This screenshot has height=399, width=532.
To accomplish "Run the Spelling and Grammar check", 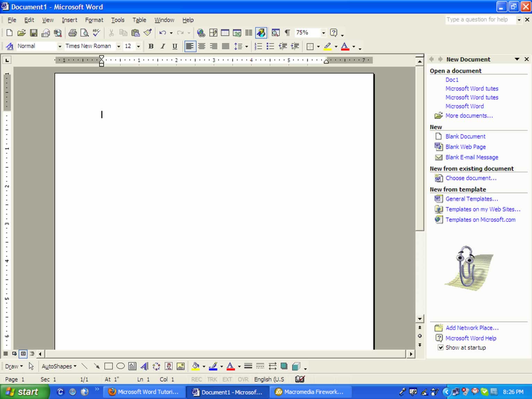I will pos(96,33).
